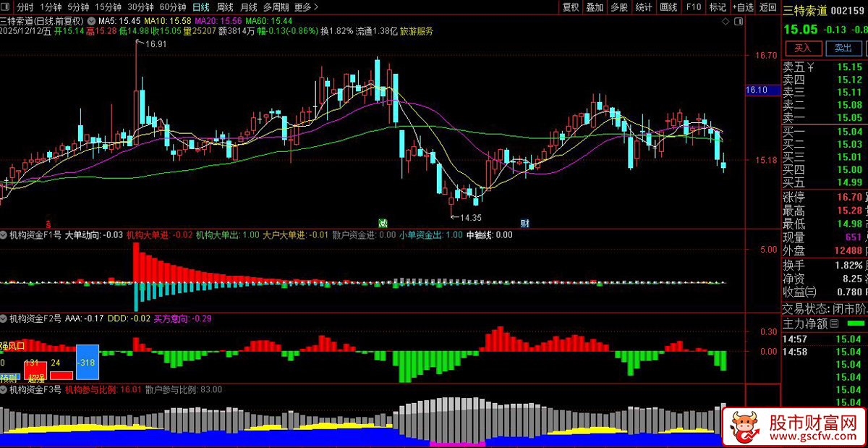The image size is (868, 448).
Task: Expand 机构资金F3号 indicator dropdown
Action: pyautogui.click(x=4, y=389)
